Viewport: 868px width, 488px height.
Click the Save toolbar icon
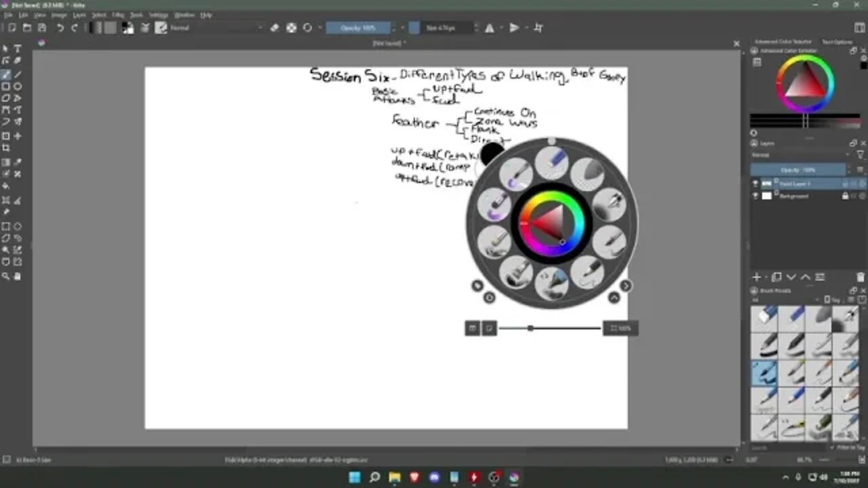pos(42,28)
